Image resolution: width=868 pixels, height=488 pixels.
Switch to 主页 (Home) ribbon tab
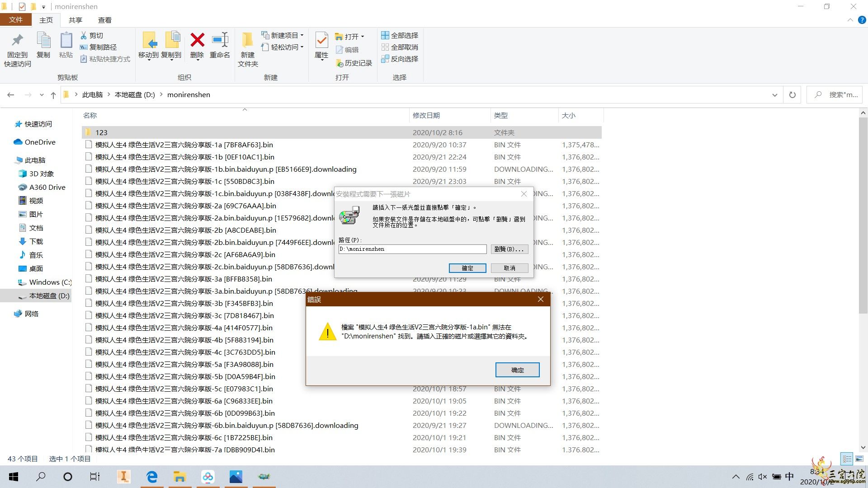[x=46, y=20]
